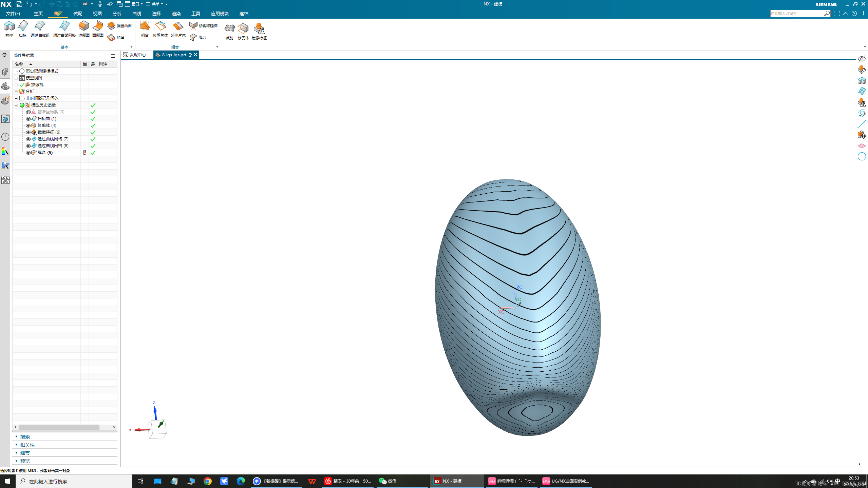This screenshot has width=868, height=488.
Task: Select the 拉伸 (Extrude) tool
Action: click(9, 29)
